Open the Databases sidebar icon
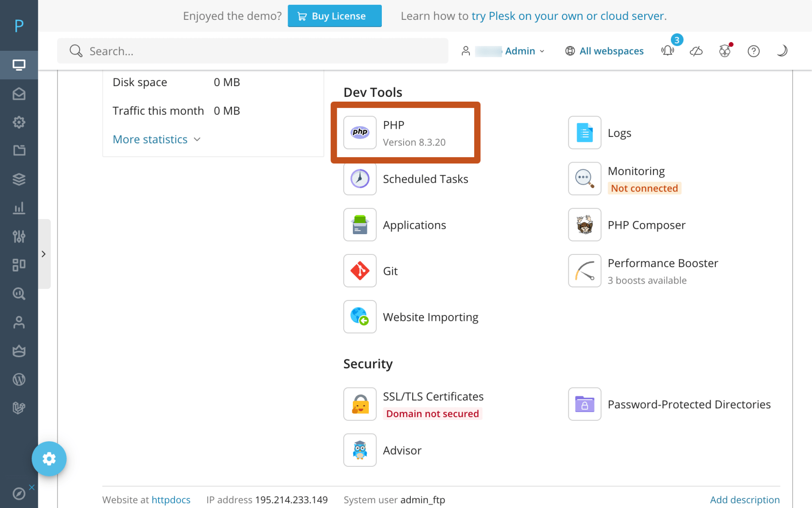812x508 pixels. (x=19, y=179)
